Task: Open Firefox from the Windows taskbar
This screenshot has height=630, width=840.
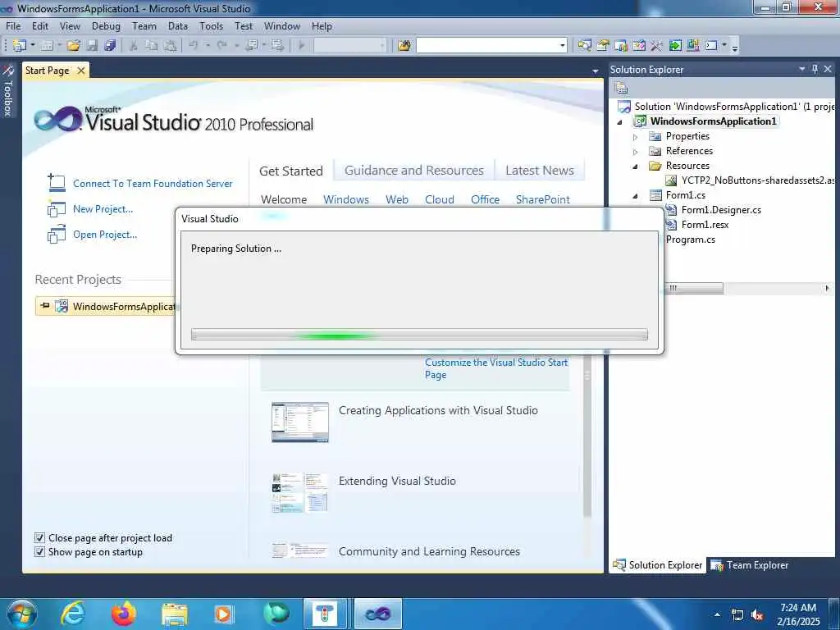Action: (x=123, y=614)
